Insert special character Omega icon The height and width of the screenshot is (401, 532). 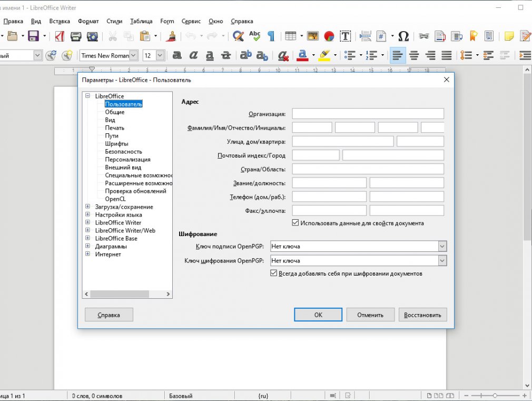click(403, 36)
